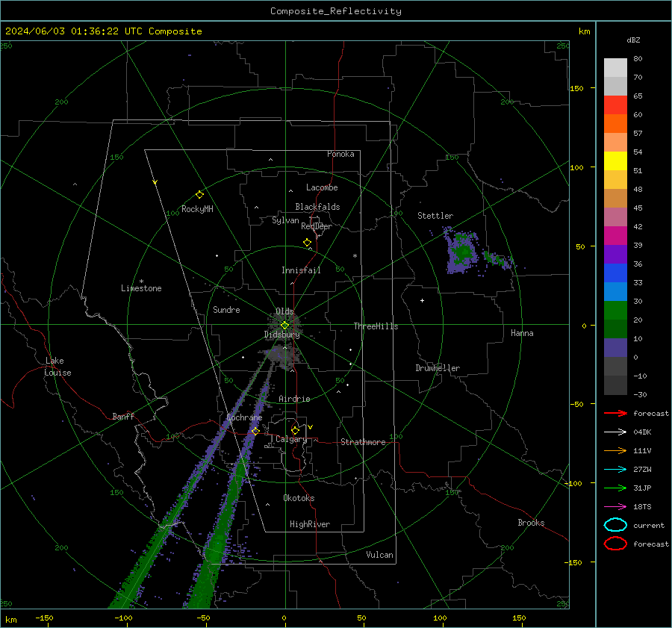Click the Lake Louise label
The width and height of the screenshot is (672, 628).
click(x=57, y=367)
